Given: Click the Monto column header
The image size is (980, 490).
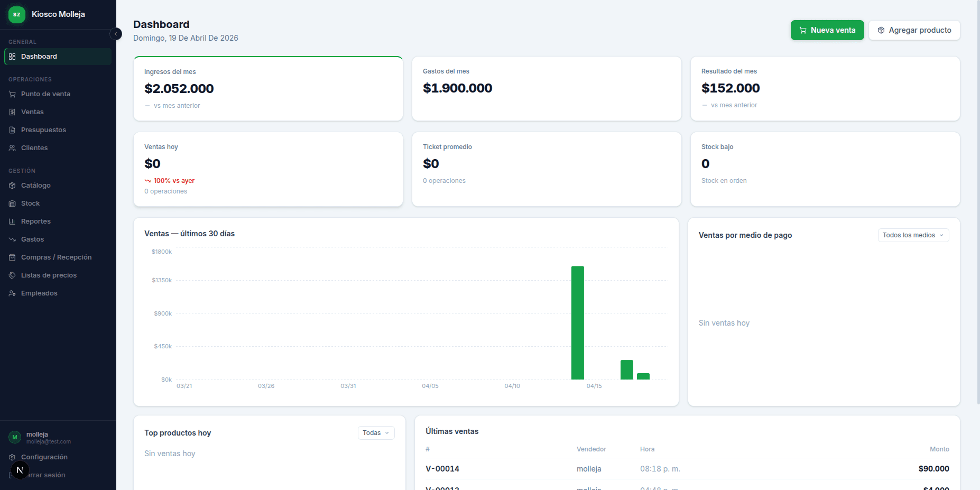Looking at the screenshot, I should (939, 449).
